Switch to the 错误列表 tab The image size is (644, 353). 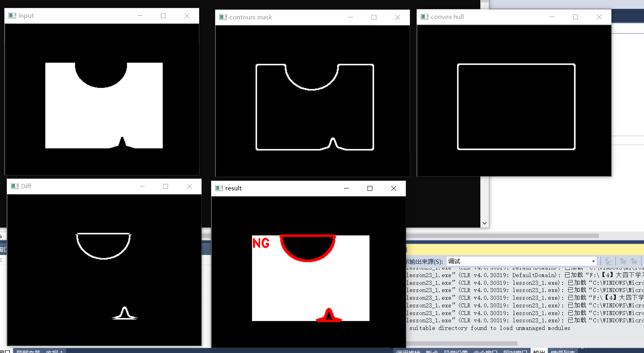click(563, 351)
